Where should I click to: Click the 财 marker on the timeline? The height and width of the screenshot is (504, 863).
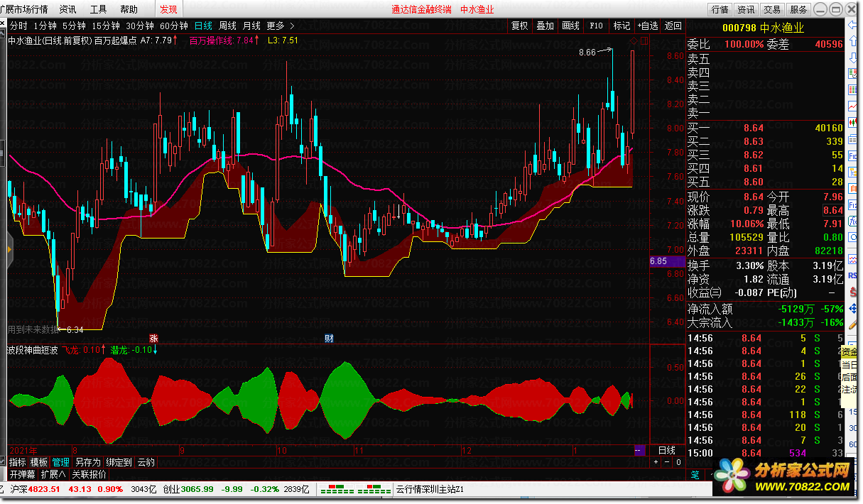[x=329, y=338]
